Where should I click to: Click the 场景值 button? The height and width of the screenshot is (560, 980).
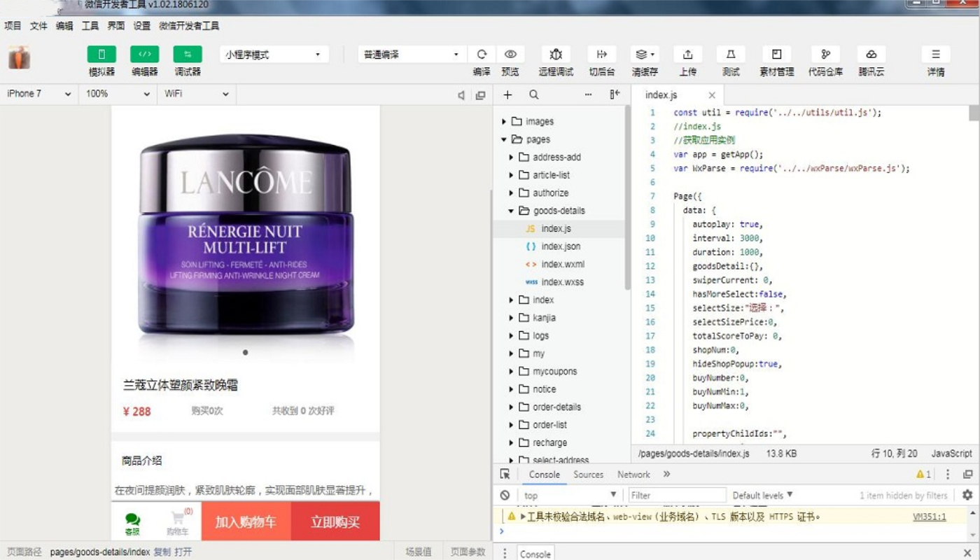pos(419,552)
